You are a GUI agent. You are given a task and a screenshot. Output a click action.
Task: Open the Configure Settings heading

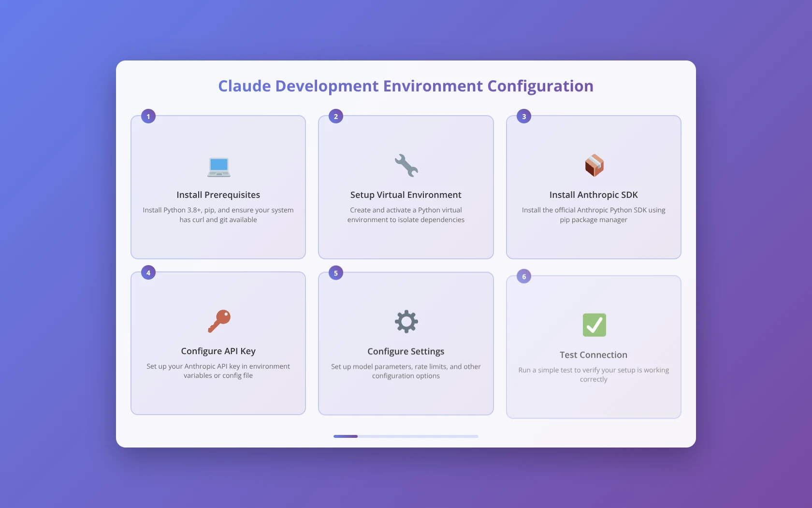(406, 352)
